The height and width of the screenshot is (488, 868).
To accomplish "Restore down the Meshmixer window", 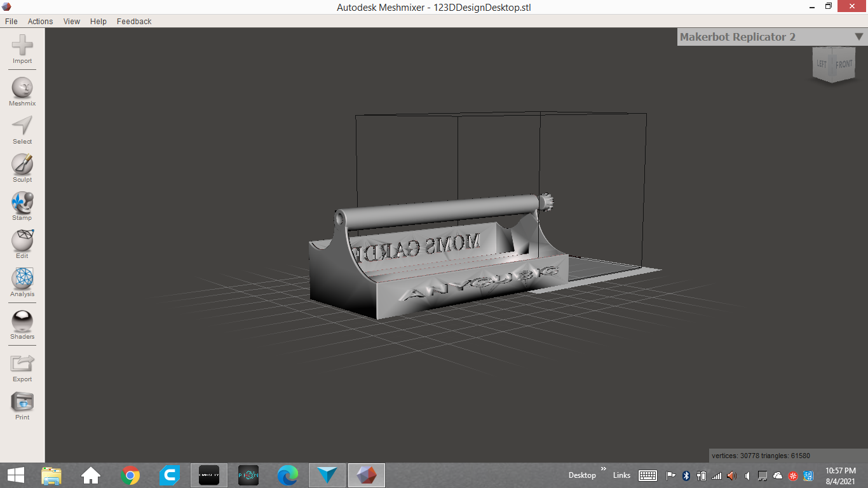I will [x=828, y=6].
